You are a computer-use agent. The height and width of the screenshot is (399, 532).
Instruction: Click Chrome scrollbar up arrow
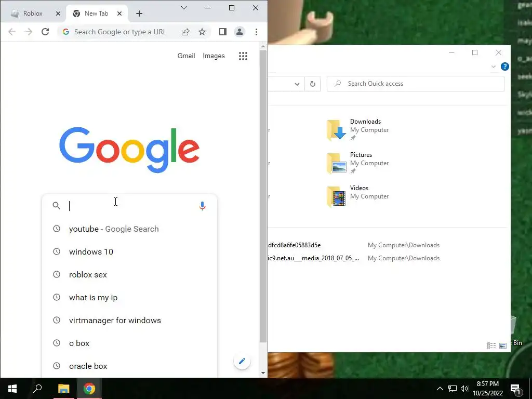263,46
